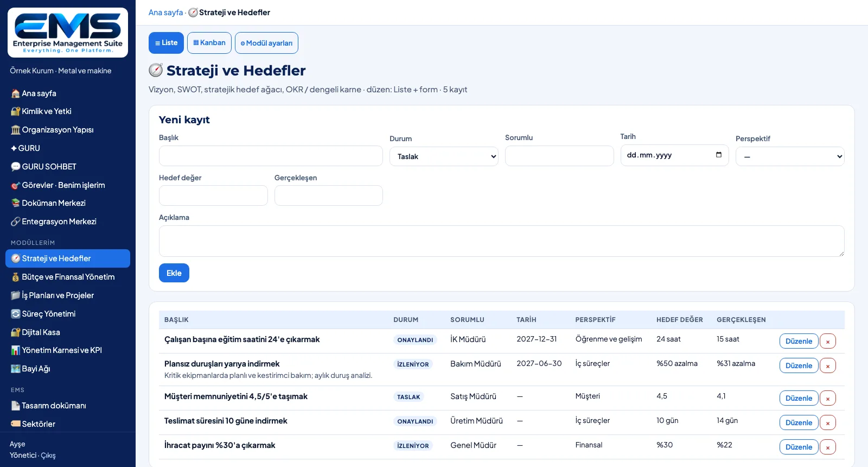Click the chart icon beside Yönetim Karnesi ve KPI
Screen dimensions: 868x467
pos(16,350)
